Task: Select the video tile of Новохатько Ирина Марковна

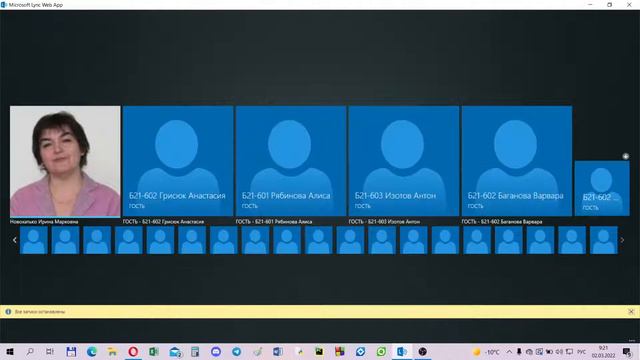Action: click(65, 161)
